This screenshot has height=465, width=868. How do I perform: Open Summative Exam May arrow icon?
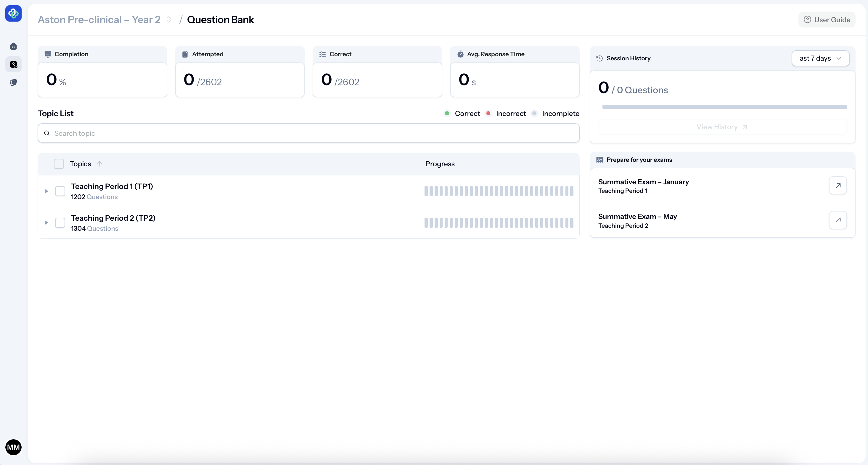tap(838, 220)
